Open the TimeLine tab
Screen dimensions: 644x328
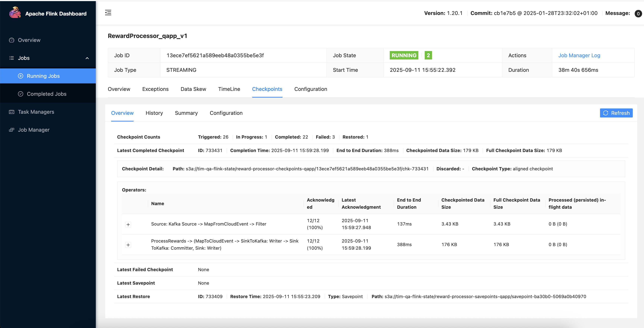tap(229, 89)
